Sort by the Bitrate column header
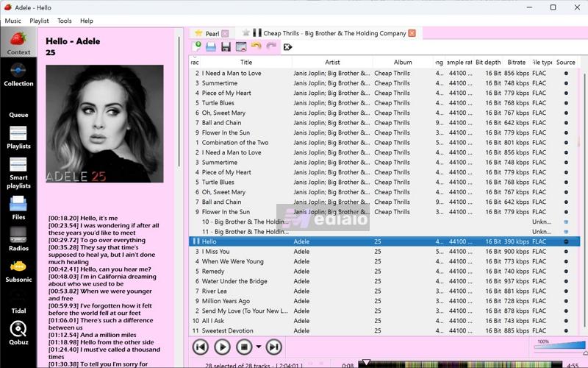The width and height of the screenshot is (588, 368). 517,63
